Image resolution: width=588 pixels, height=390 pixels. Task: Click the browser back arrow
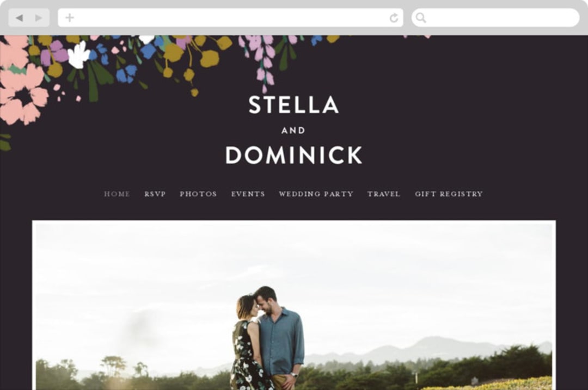coord(20,17)
